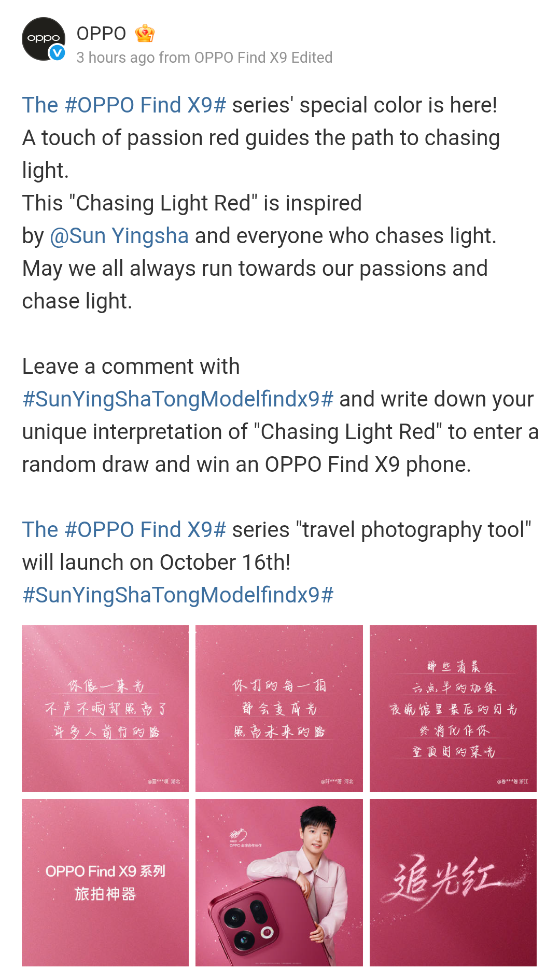
Task: Open #SunYingShaTongModelfindx9# hashtag before 'and write down'
Action: coord(178,399)
